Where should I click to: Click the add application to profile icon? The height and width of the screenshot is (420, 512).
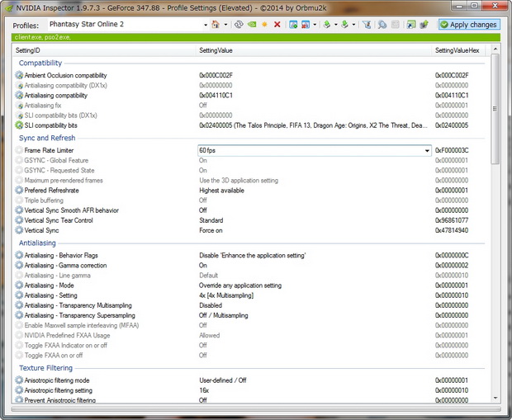coord(293,25)
